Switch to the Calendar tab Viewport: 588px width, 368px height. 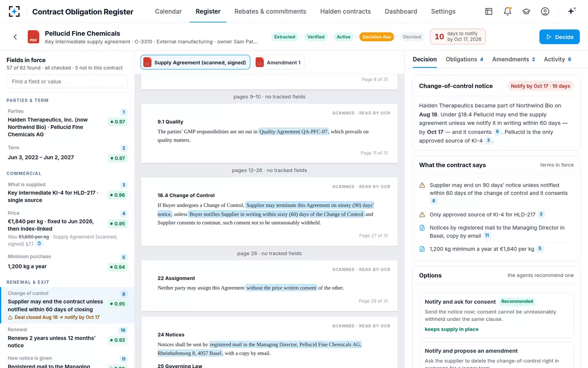click(x=168, y=11)
